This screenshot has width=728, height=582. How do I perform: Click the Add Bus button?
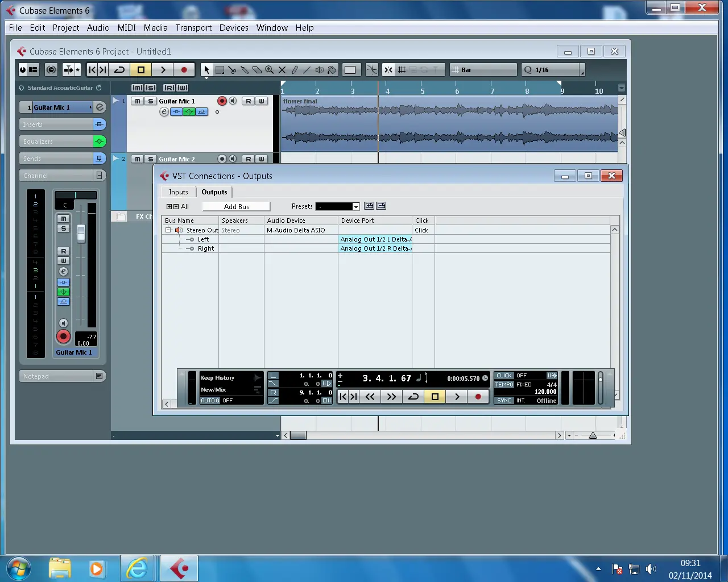(236, 206)
